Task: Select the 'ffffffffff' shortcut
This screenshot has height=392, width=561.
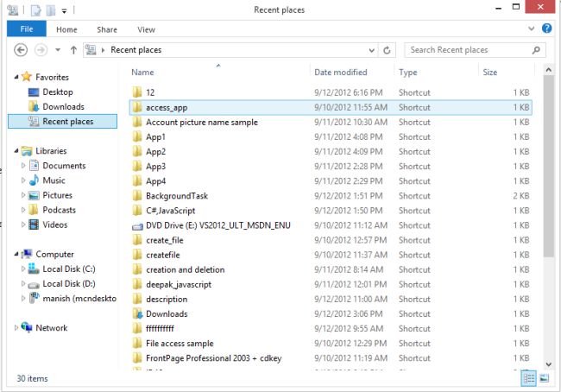Action: pos(160,329)
